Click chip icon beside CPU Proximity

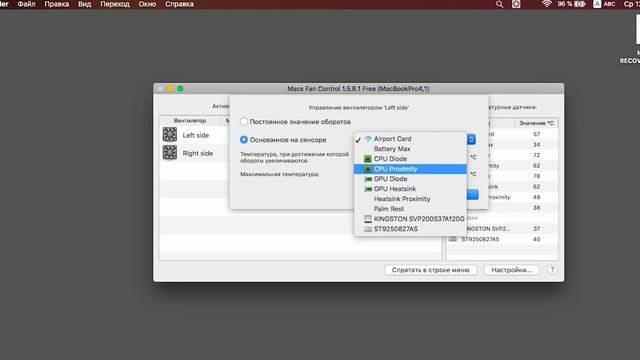[368, 169]
